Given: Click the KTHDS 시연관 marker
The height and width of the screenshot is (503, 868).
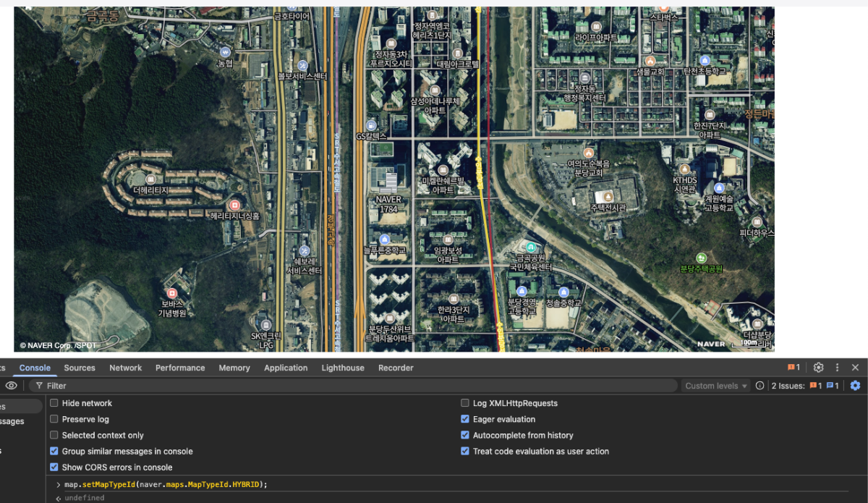Looking at the screenshot, I should point(684,169).
